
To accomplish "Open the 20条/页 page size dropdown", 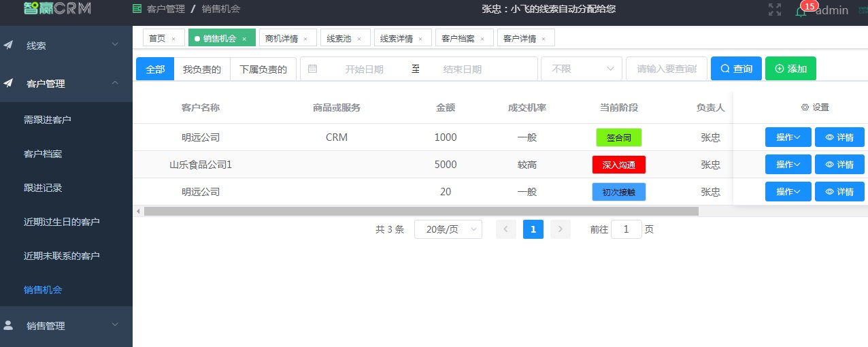I will pos(448,229).
